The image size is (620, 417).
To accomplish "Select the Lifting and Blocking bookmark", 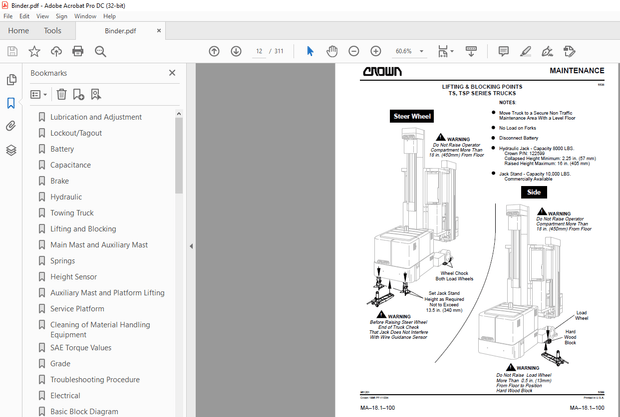I will point(83,229).
